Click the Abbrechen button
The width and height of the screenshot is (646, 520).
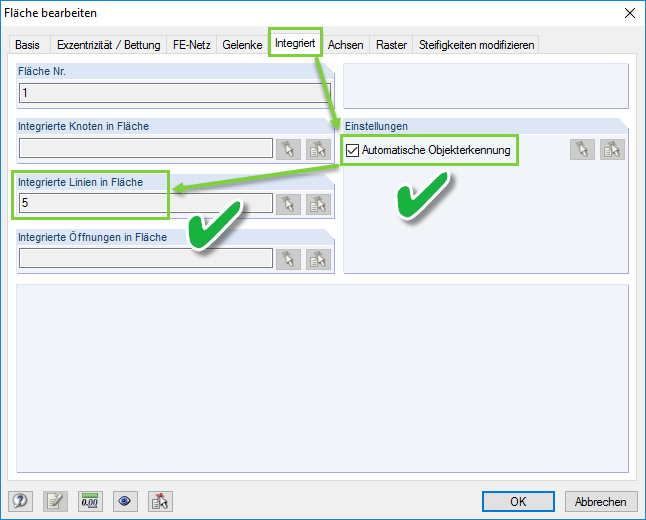601,501
